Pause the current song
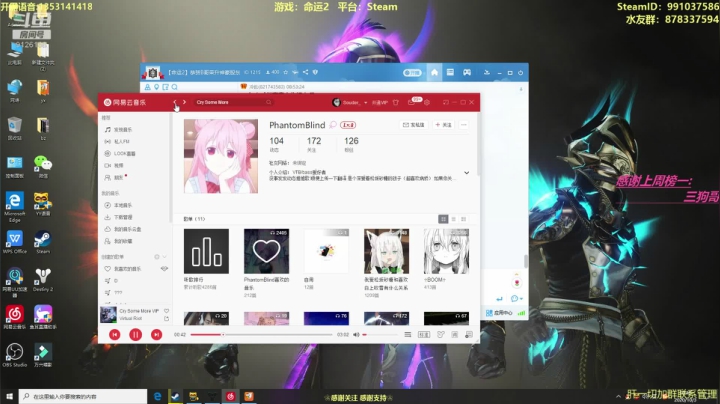 point(135,335)
